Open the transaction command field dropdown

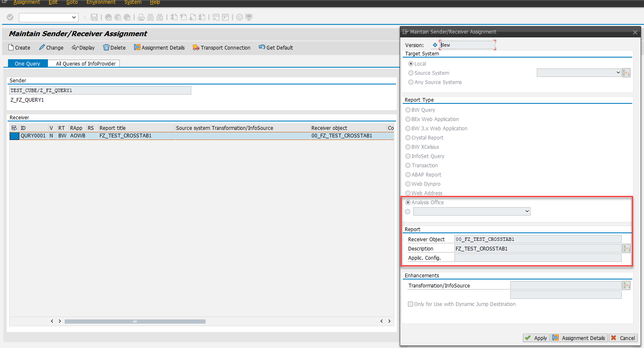pyautogui.click(x=74, y=17)
